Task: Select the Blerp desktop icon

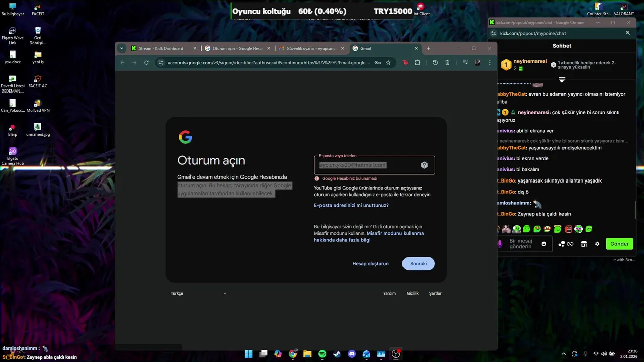Action: (x=13, y=130)
